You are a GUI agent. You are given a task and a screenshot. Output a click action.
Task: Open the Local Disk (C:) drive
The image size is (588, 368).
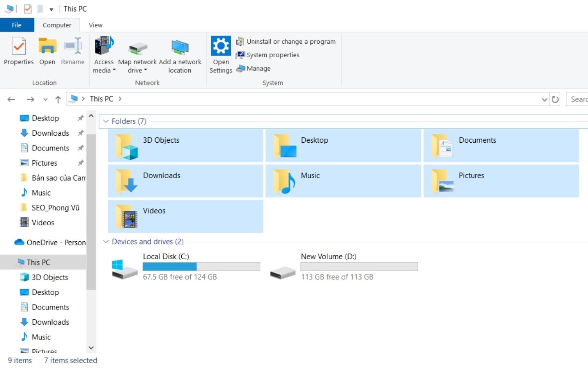165,256
